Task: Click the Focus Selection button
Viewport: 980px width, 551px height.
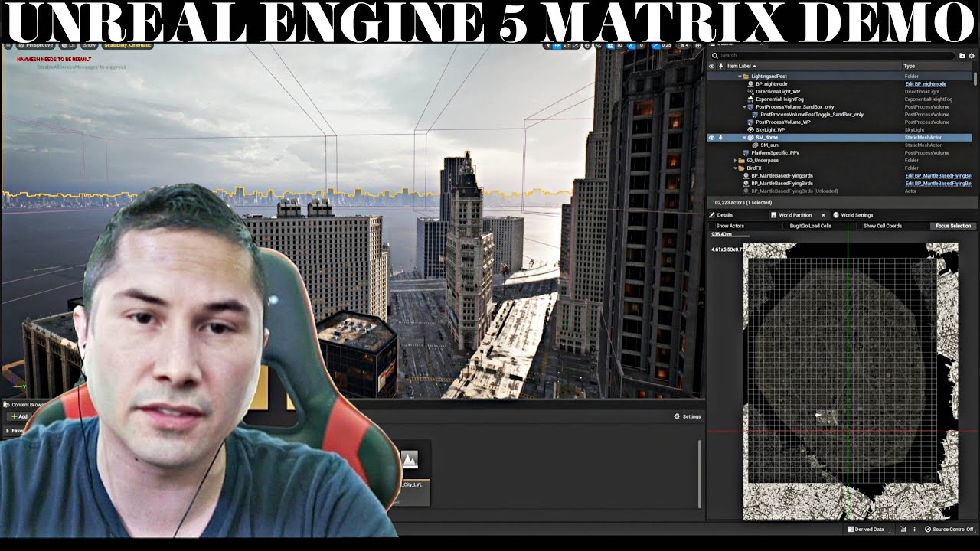Action: click(x=952, y=226)
